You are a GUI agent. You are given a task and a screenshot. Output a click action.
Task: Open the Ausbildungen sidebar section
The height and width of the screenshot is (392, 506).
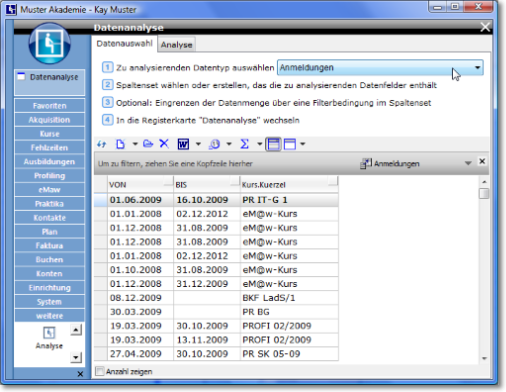[50, 162]
